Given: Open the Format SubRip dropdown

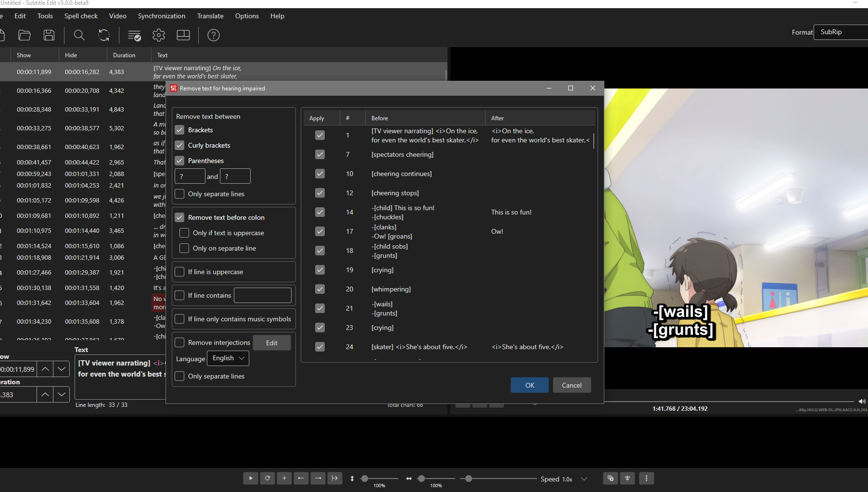Looking at the screenshot, I should point(841,32).
